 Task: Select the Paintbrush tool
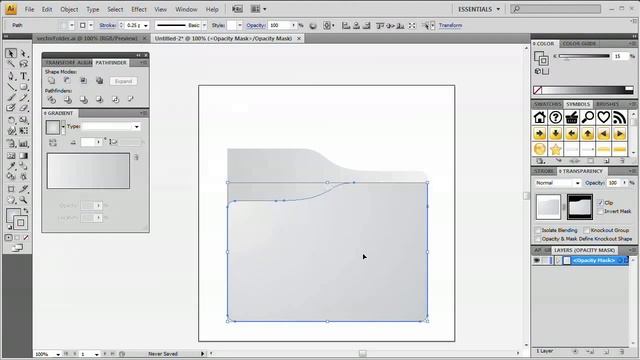coord(11,98)
